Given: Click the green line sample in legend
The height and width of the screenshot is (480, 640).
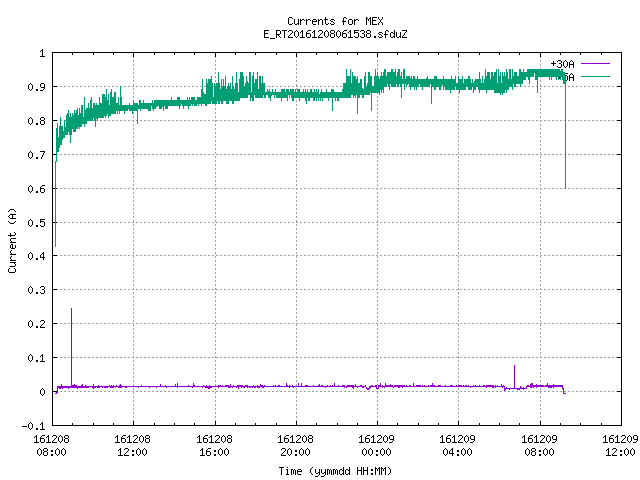Looking at the screenshot, I should pos(595,76).
